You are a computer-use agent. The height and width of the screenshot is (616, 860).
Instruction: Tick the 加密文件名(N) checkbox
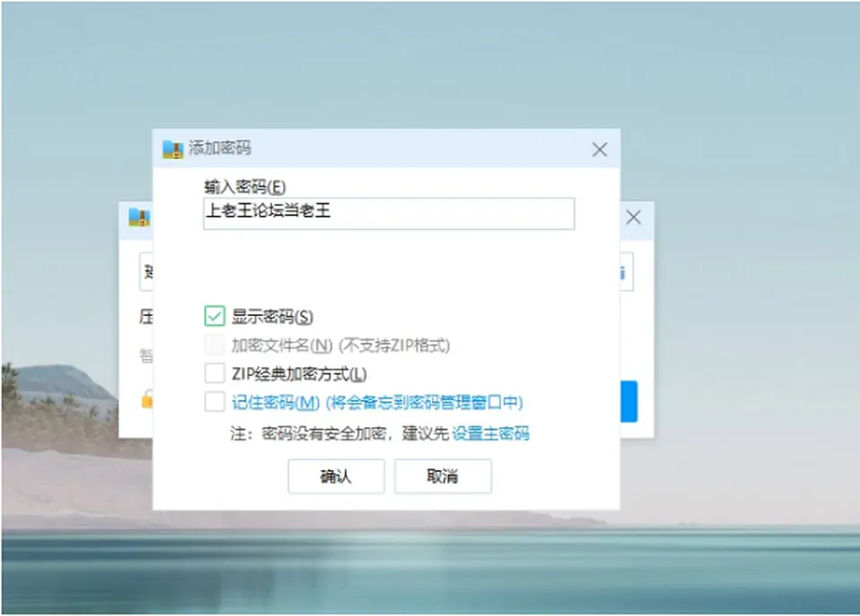tap(214, 345)
